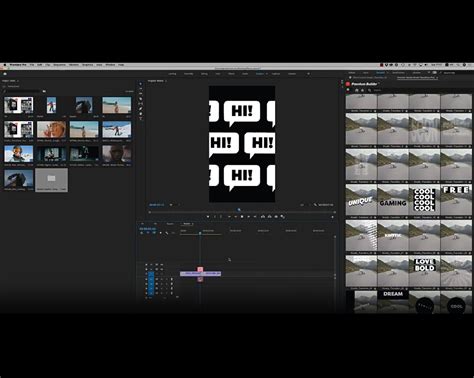This screenshot has width=474, height=378.
Task: Select the COOL COOL COOL preset thumbnail
Action: 424,200
